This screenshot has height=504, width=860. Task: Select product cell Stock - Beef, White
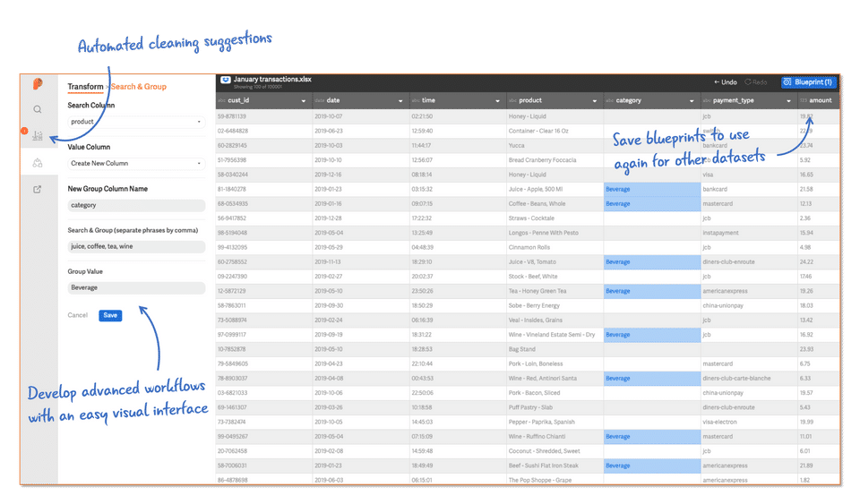[555, 277]
